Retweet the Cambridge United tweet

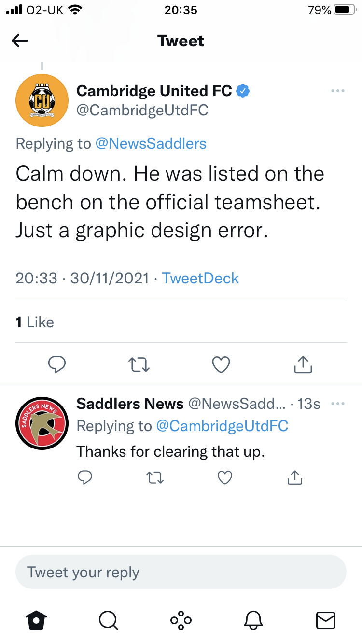[x=140, y=364]
